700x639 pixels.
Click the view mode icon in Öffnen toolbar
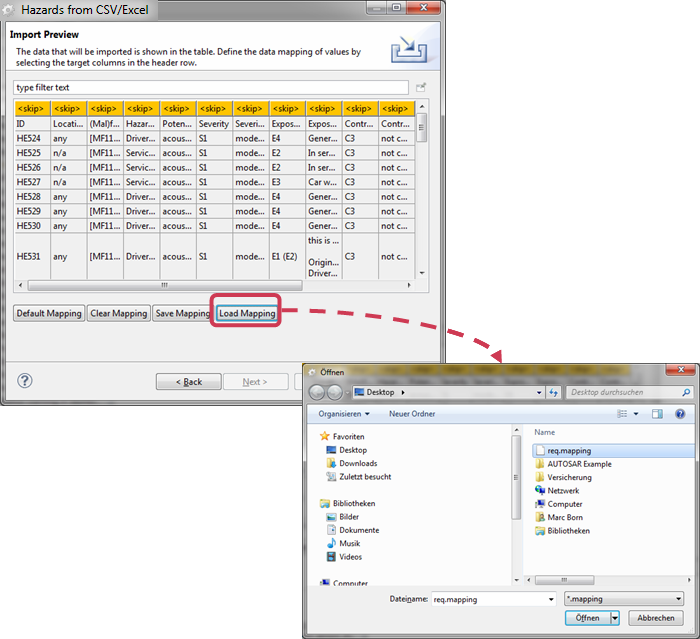click(622, 414)
